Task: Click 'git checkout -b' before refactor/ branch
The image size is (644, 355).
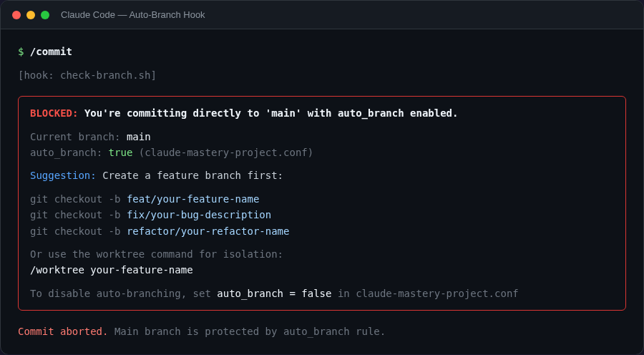Action: click(75, 231)
